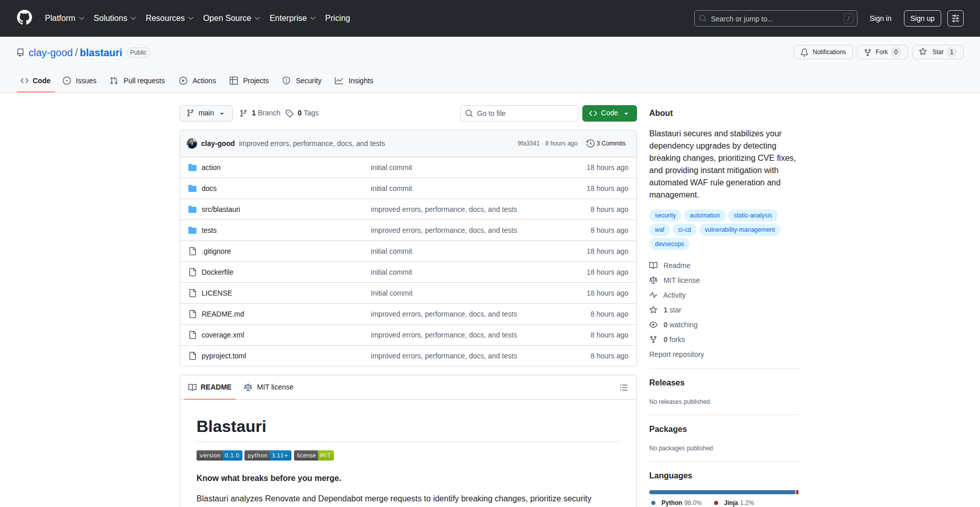Open the Insights tab
Image resolution: width=980 pixels, height=507 pixels.
354,81
